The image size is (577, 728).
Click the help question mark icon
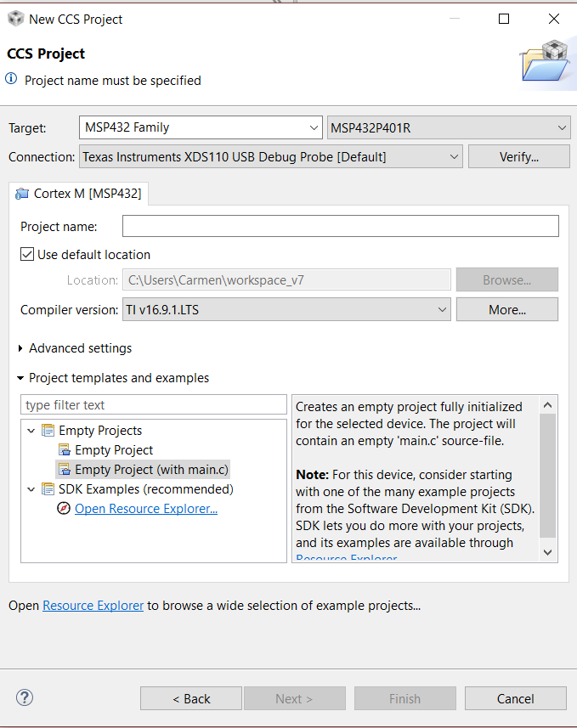tap(25, 697)
